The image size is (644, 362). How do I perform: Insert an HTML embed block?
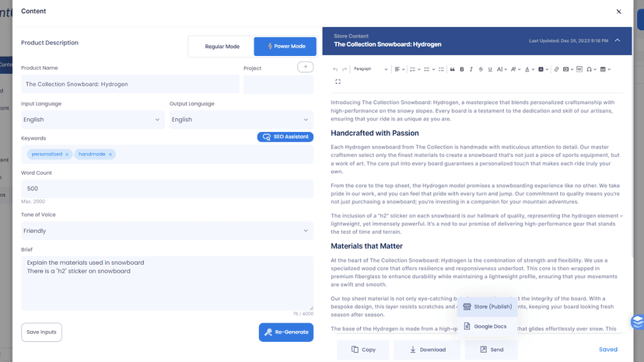coord(579,69)
